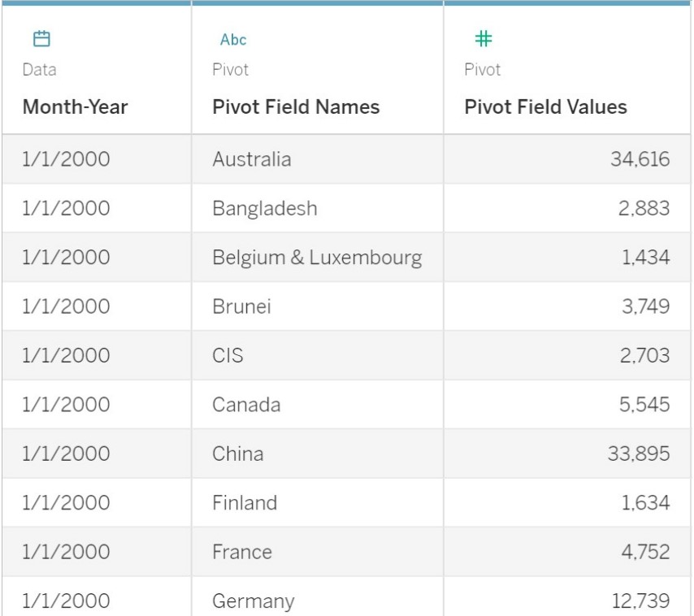Click the Abc string type icon
694x616 pixels.
(233, 40)
